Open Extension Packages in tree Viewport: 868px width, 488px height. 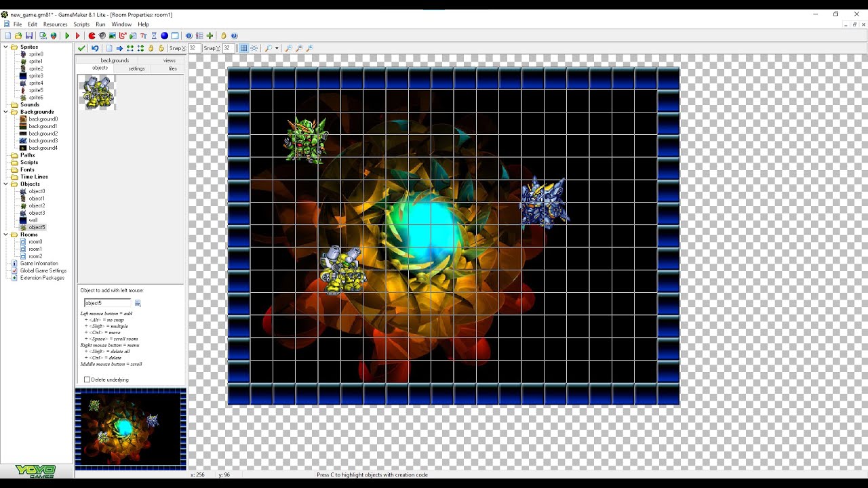click(42, 278)
